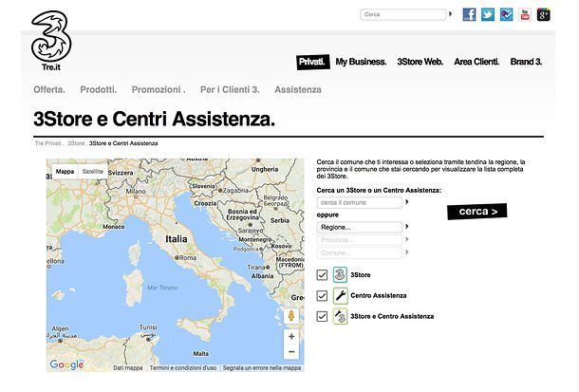
Task: Click the 3Store legend icon
Action: point(340,275)
